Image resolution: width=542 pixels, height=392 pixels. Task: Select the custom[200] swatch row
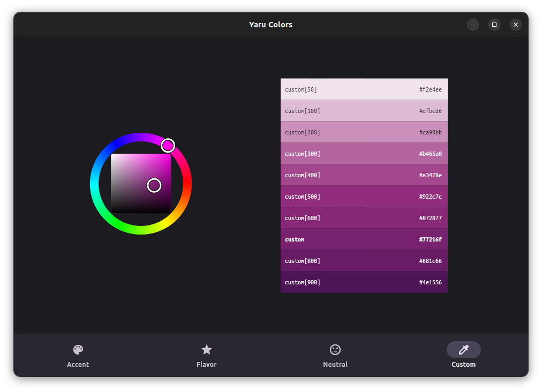364,132
